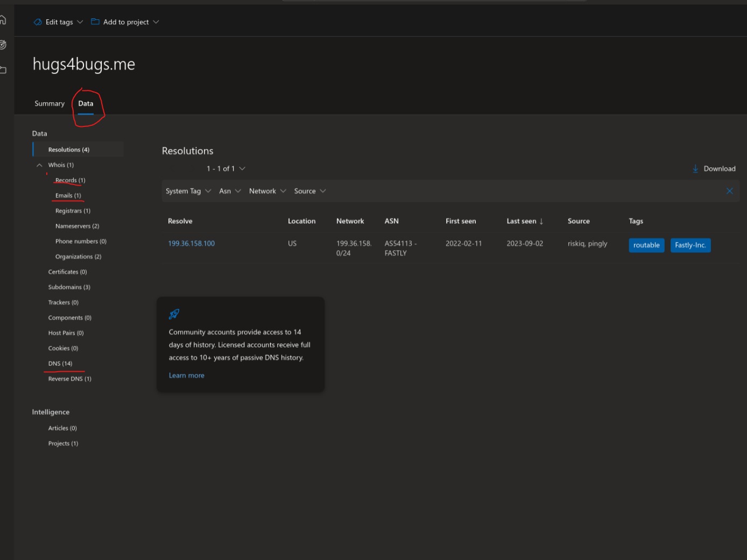This screenshot has height=560, width=747.
Task: Open Whois Registrars (1)
Action: click(73, 211)
